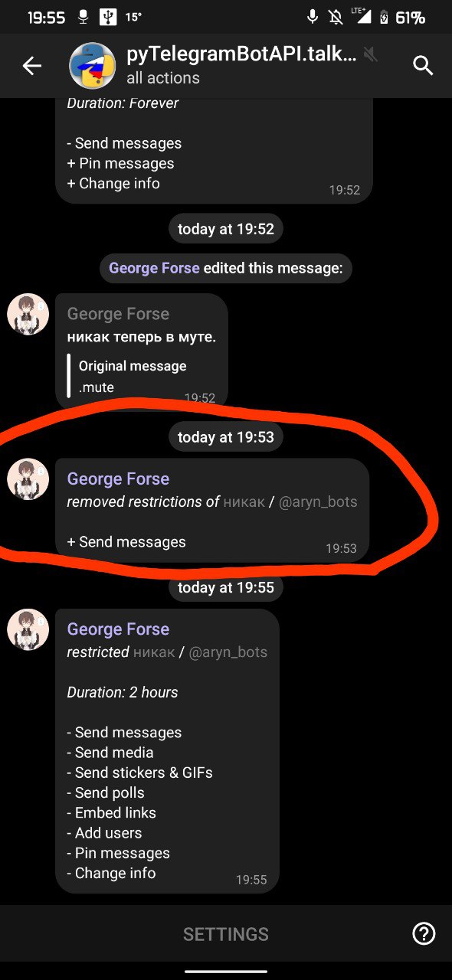Image resolution: width=452 pixels, height=980 pixels.
Task: Tap the back arrow icon
Action: [x=31, y=67]
